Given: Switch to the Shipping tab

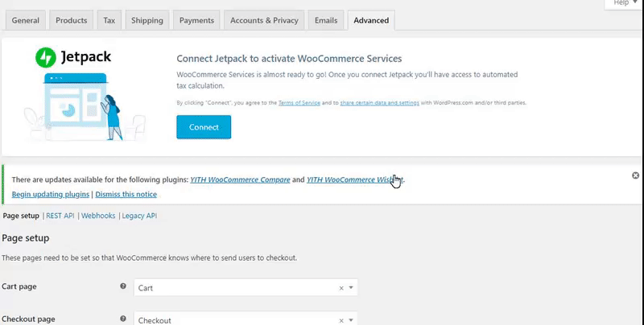Looking at the screenshot, I should [x=147, y=21].
